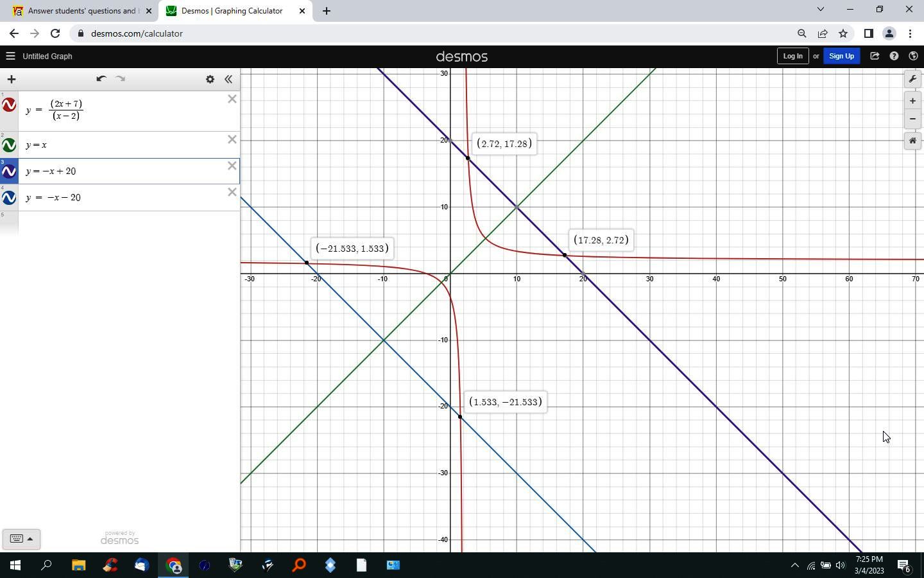Open the tab search dropdown
Image resolution: width=924 pixels, height=578 pixels.
coord(820,10)
